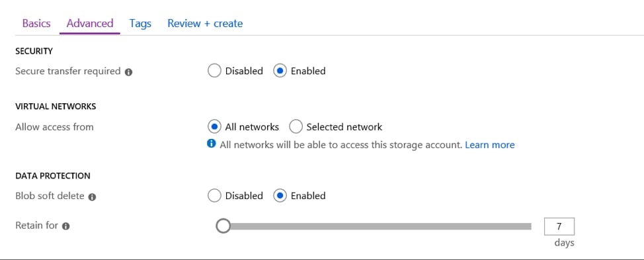
Task: Click info icon beside Blob soft delete
Action: coord(92,197)
